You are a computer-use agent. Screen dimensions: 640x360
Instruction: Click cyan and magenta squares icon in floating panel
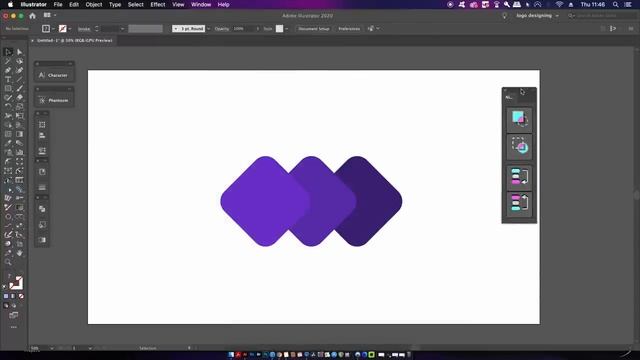click(519, 119)
